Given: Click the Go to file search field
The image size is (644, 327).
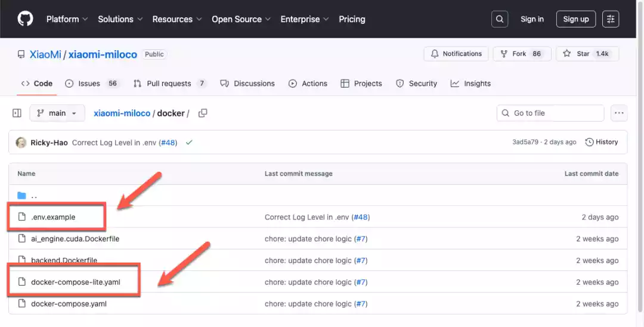Looking at the screenshot, I should [x=550, y=113].
